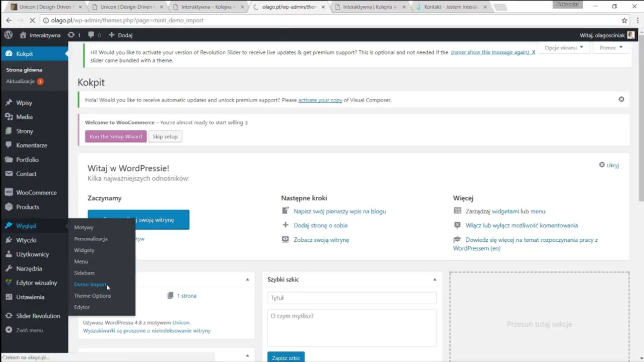644x362 pixels.
Task: Switch to the Kontakt - Jestem Interak browser tab
Action: click(451, 7)
